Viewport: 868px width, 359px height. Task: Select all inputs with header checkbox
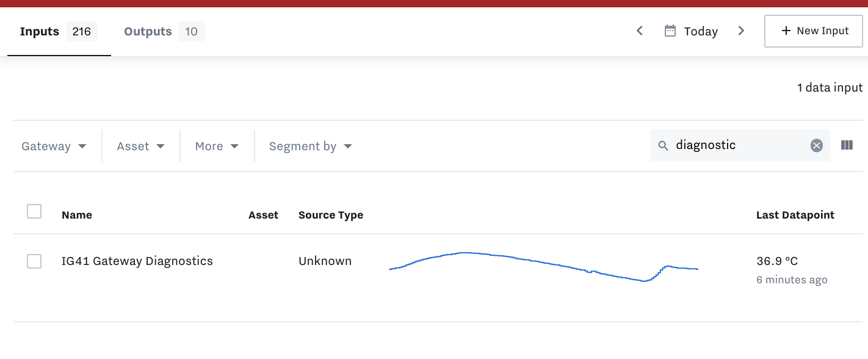click(x=34, y=211)
